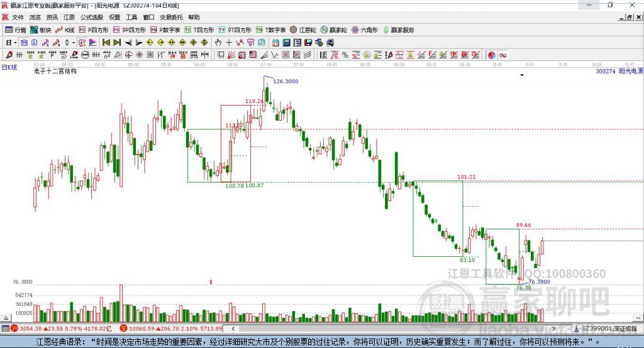Open the 江恩 menu
Viewport: 644px width, 348px height.
[x=69, y=17]
